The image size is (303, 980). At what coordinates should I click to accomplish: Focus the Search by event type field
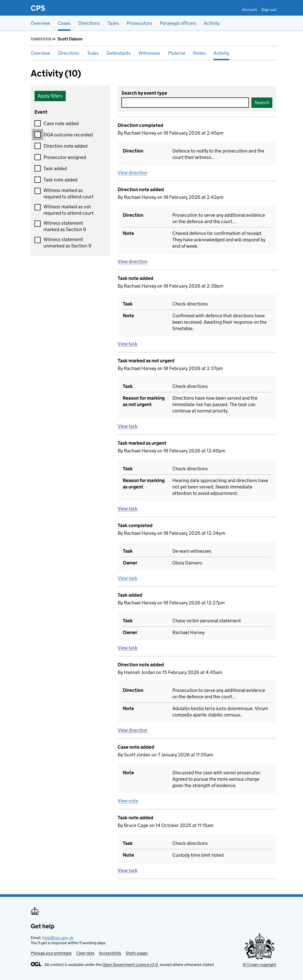[x=185, y=103]
